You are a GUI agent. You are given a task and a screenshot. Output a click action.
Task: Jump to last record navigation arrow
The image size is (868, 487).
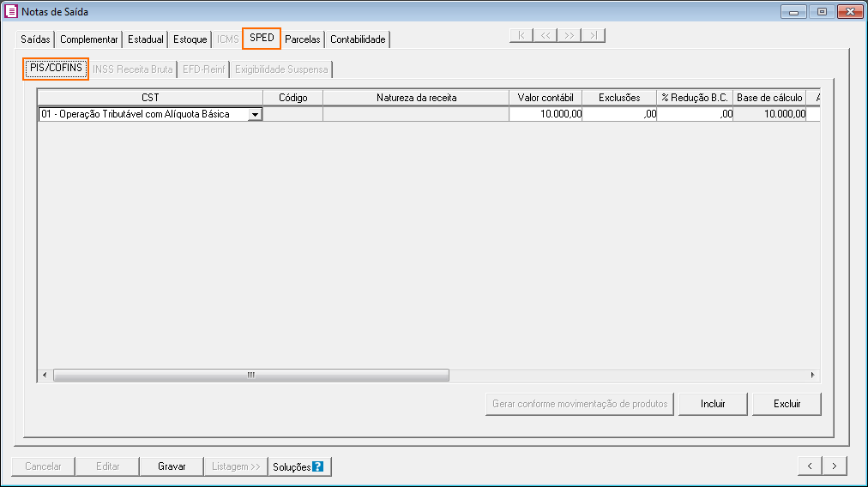click(594, 35)
